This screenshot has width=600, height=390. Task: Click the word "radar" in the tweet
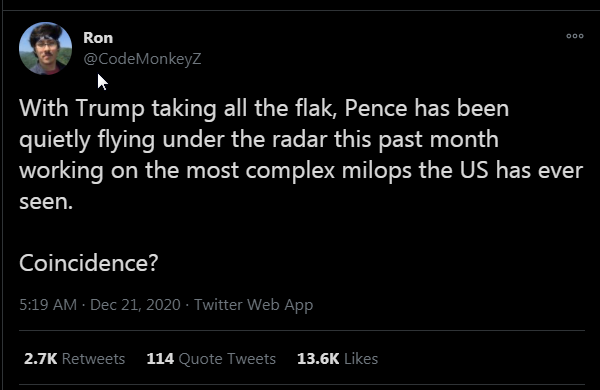[300, 139]
